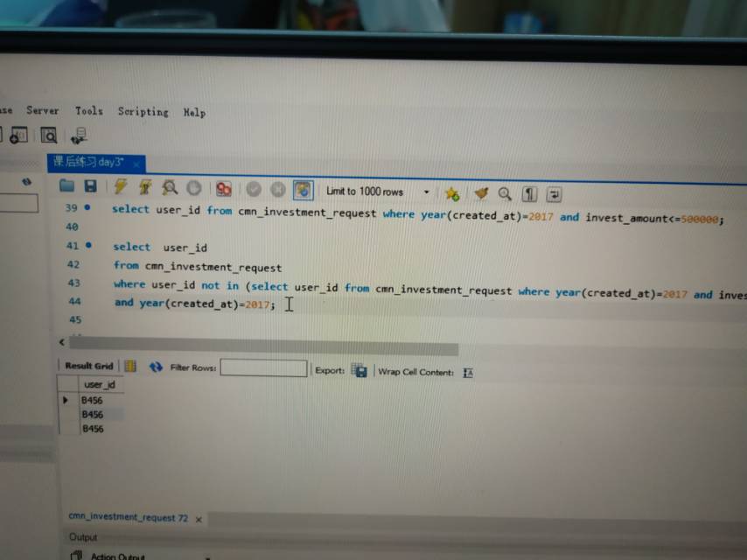The image size is (747, 560).
Task: Click the form editor icon beside Result Grid
Action: pos(130,366)
